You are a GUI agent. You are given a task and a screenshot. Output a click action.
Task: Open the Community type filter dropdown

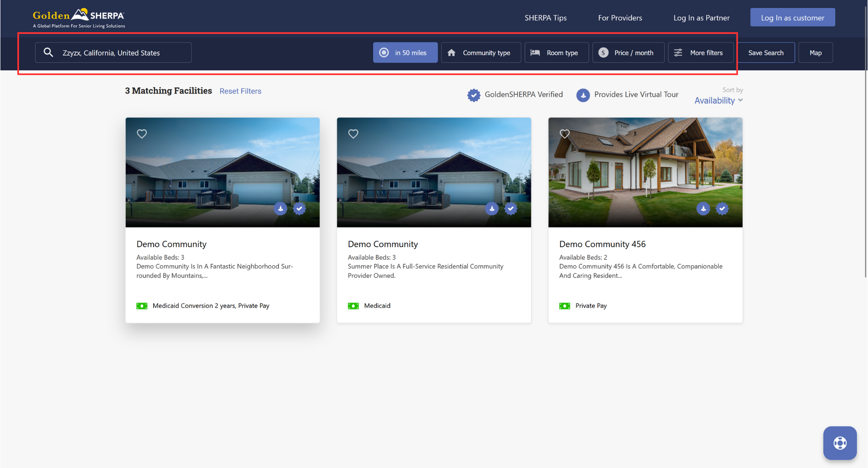click(481, 53)
